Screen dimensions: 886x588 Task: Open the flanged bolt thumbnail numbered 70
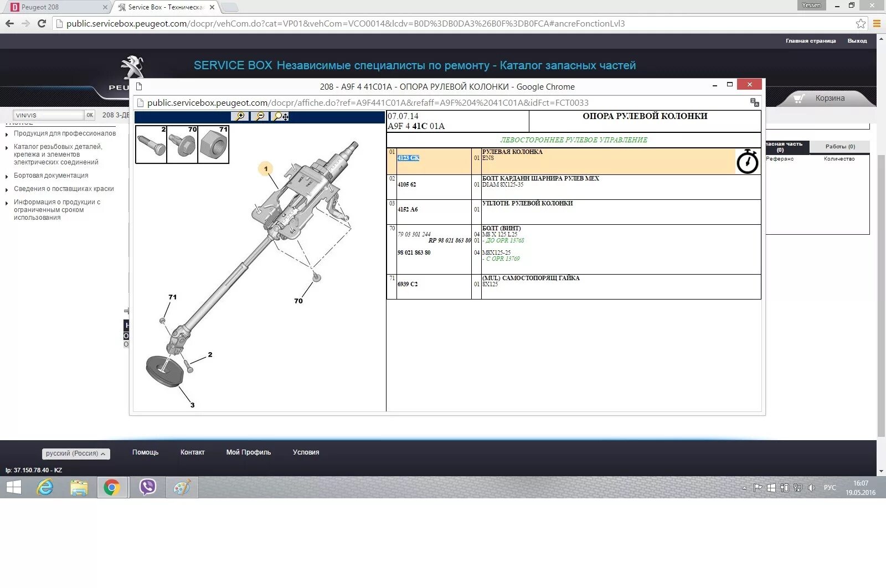pyautogui.click(x=182, y=144)
